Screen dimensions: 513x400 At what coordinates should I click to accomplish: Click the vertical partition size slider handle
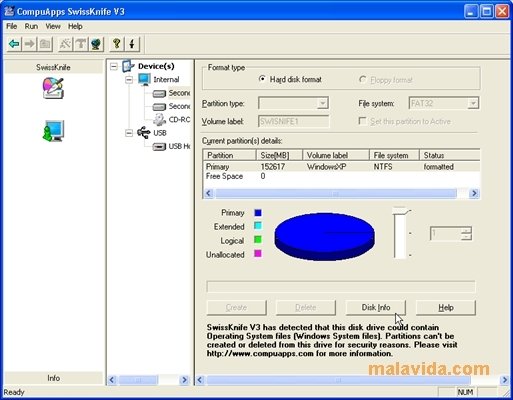coord(400,211)
